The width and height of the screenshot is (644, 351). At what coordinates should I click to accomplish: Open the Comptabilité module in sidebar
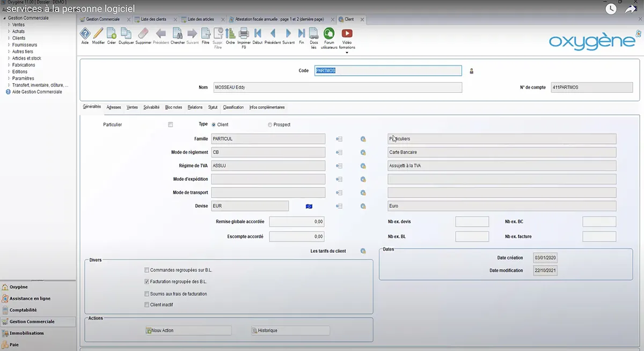(x=23, y=310)
